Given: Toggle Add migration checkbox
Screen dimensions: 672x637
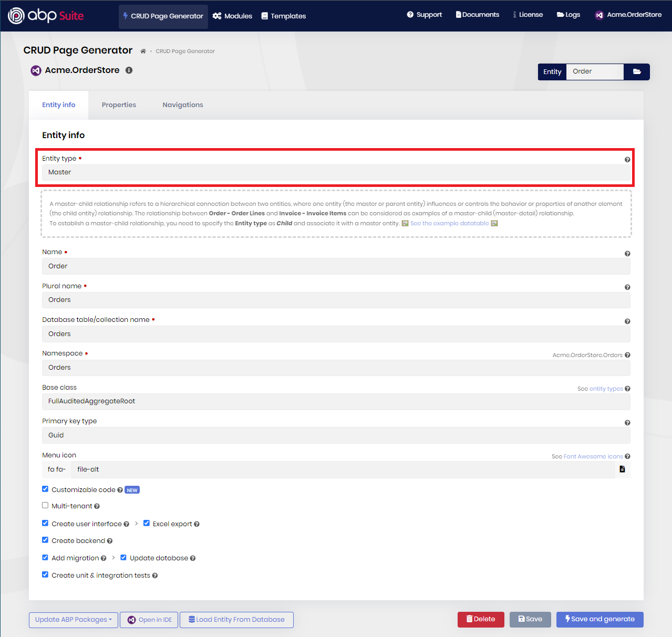Looking at the screenshot, I should pos(45,557).
